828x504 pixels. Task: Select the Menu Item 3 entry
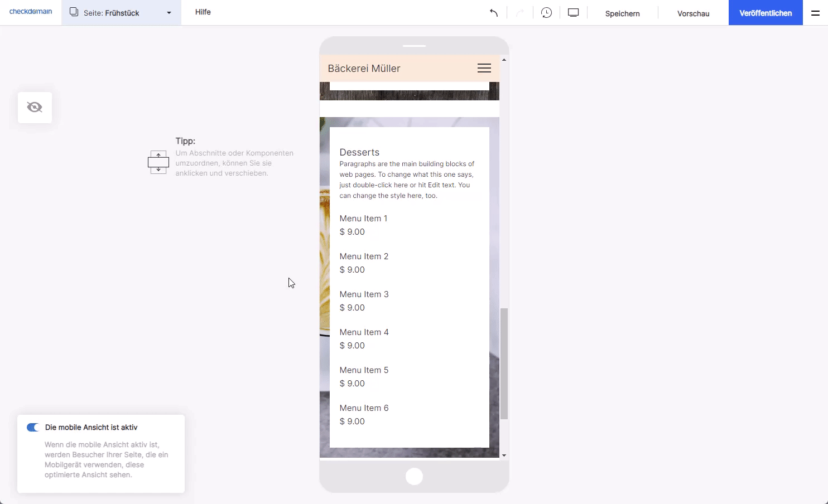click(x=364, y=294)
